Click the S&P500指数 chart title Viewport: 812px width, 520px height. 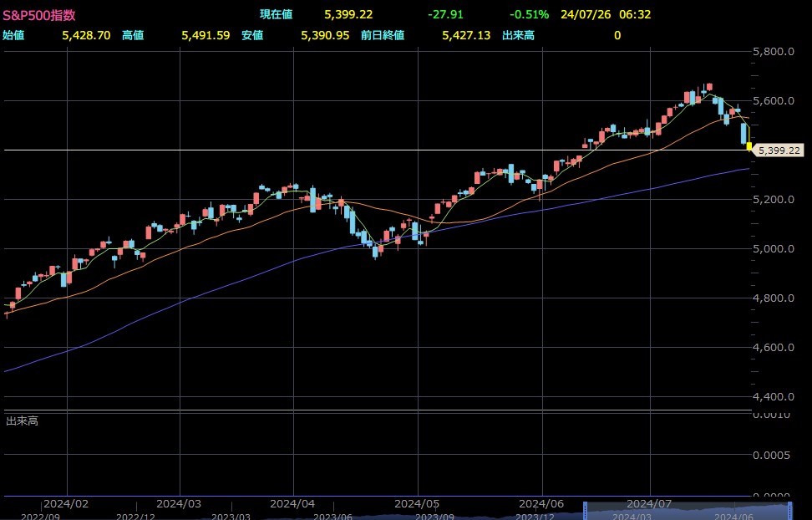coord(39,15)
